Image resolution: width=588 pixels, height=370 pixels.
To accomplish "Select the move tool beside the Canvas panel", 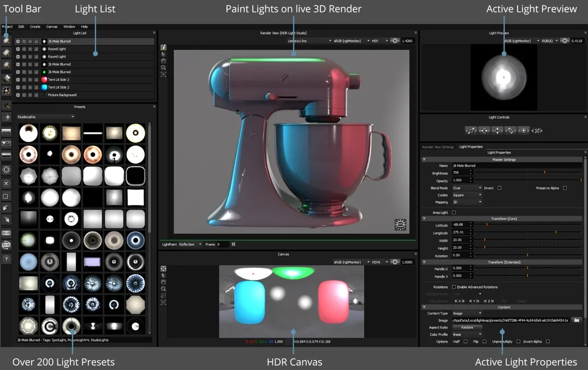I will click(x=163, y=267).
